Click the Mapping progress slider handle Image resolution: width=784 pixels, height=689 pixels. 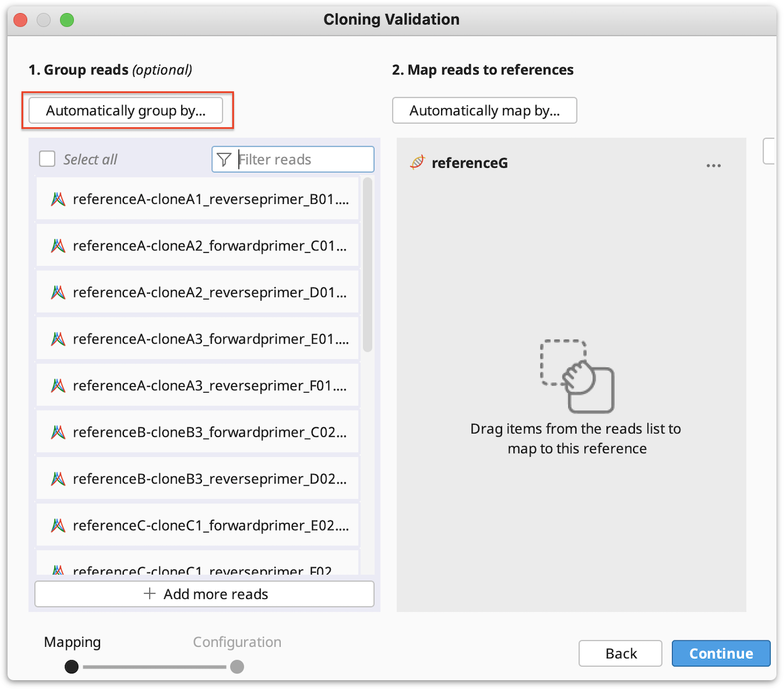tap(71, 666)
